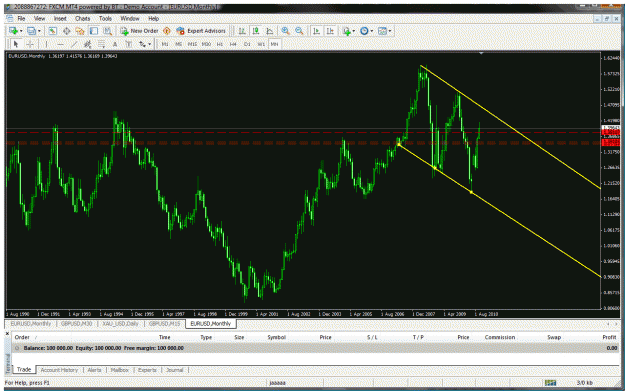Select the Text tool

115,44
